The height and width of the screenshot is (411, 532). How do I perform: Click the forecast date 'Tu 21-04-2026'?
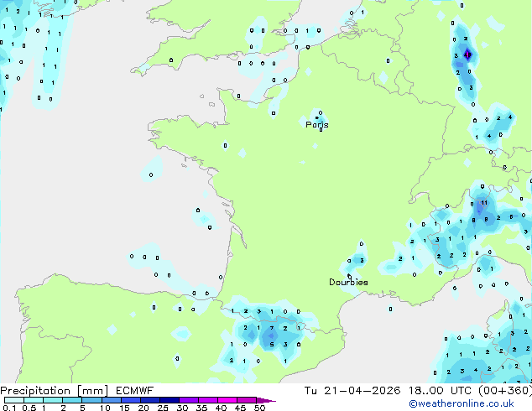coord(352,390)
